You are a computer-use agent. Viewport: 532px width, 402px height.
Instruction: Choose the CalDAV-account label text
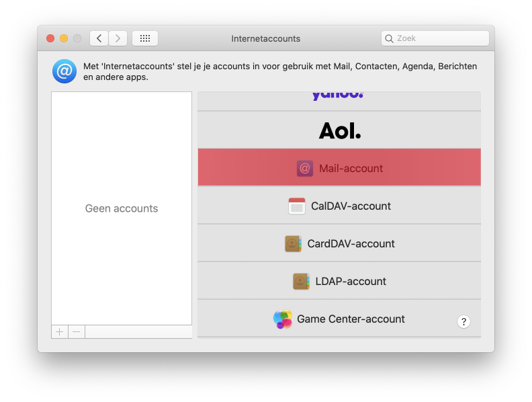tap(351, 206)
